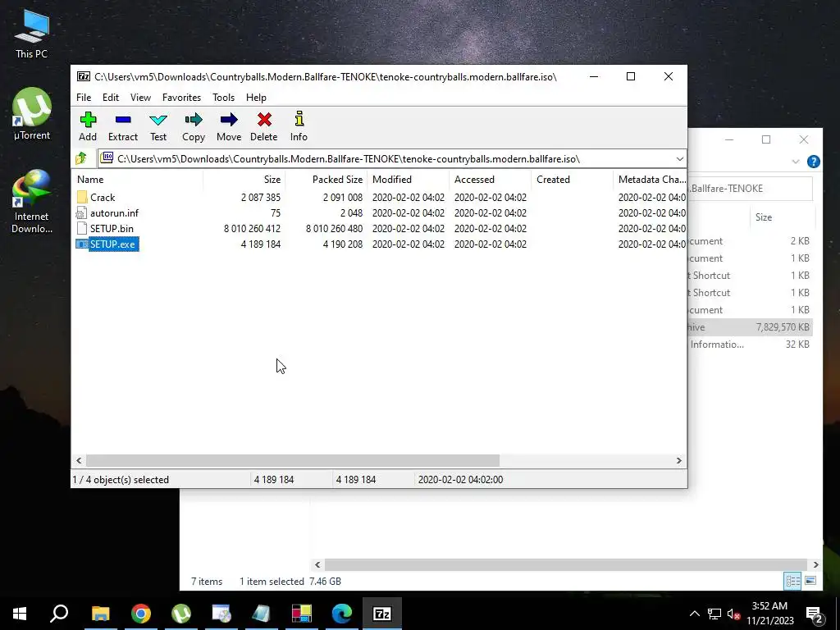This screenshot has height=630, width=840.
Task: Click the Add toolbar icon in 7-Zip
Action: pos(88,126)
